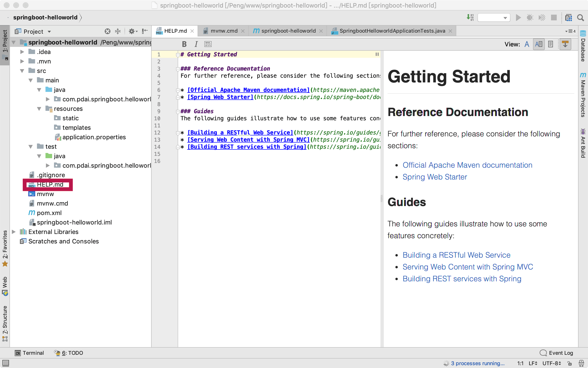Collapse the resources folder
The width and height of the screenshot is (588, 368).
pos(39,109)
